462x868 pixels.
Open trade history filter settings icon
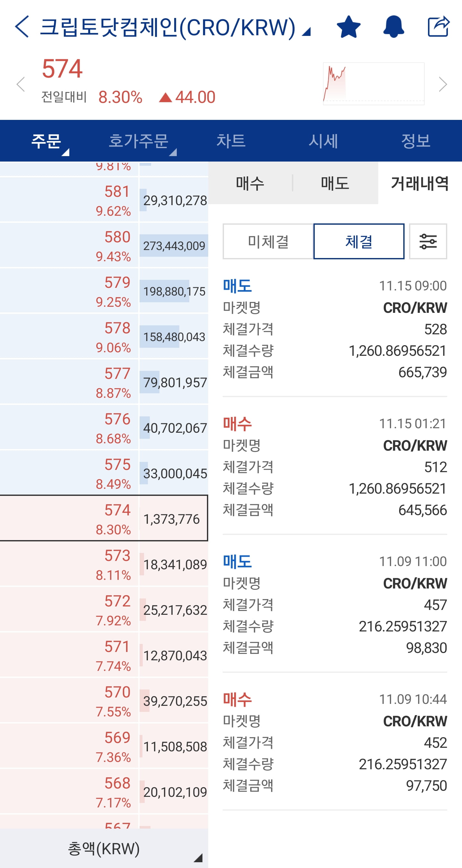(x=428, y=241)
